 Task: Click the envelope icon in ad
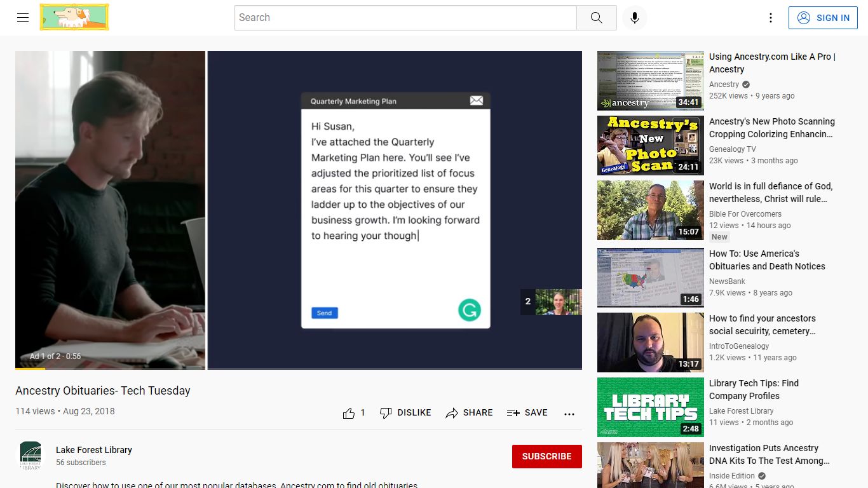coord(477,100)
